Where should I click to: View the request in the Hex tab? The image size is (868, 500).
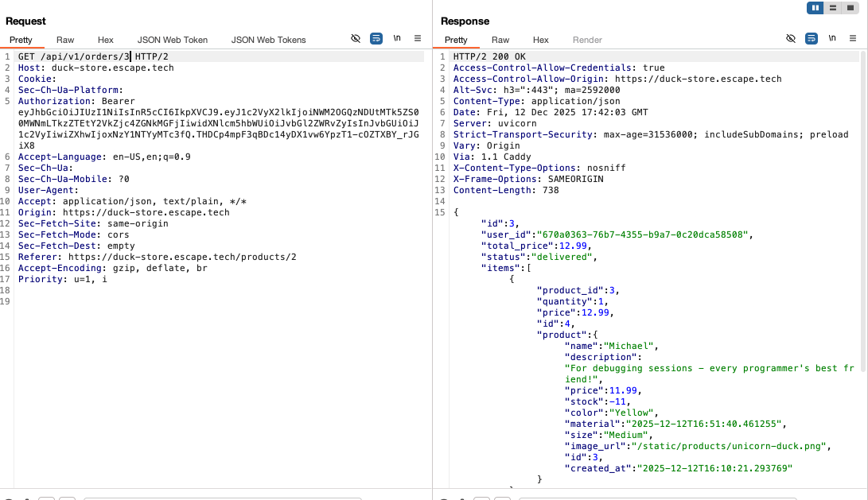pos(105,39)
